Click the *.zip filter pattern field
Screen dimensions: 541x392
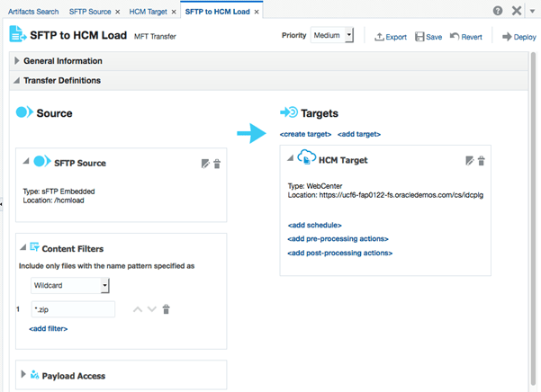[72, 309]
